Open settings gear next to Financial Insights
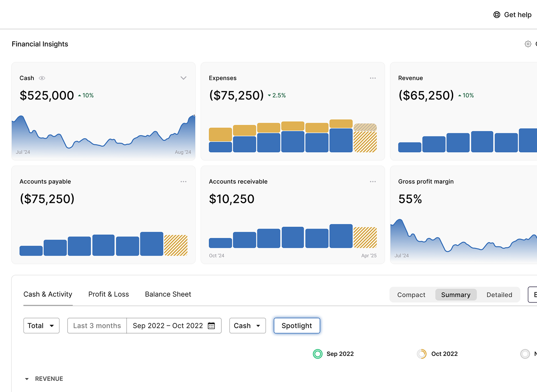Viewport: 537px width, 392px height. [x=528, y=44]
